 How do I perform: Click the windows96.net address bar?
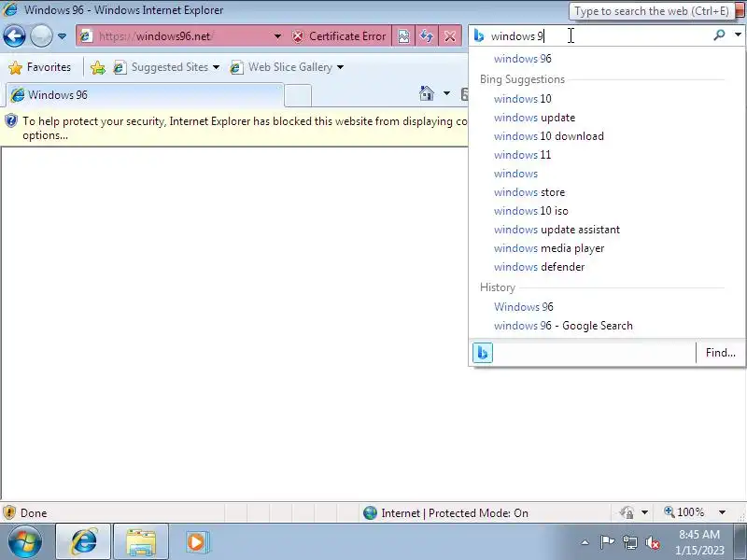coord(175,36)
